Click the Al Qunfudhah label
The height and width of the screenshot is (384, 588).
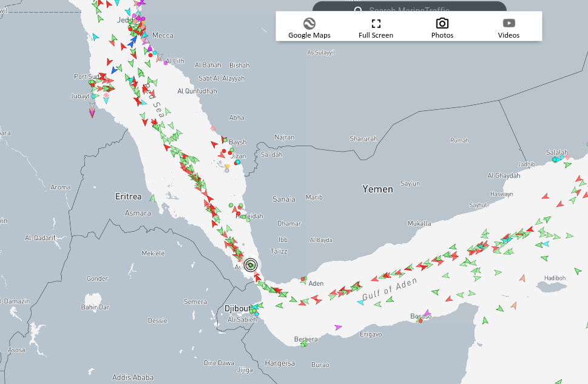(x=197, y=91)
